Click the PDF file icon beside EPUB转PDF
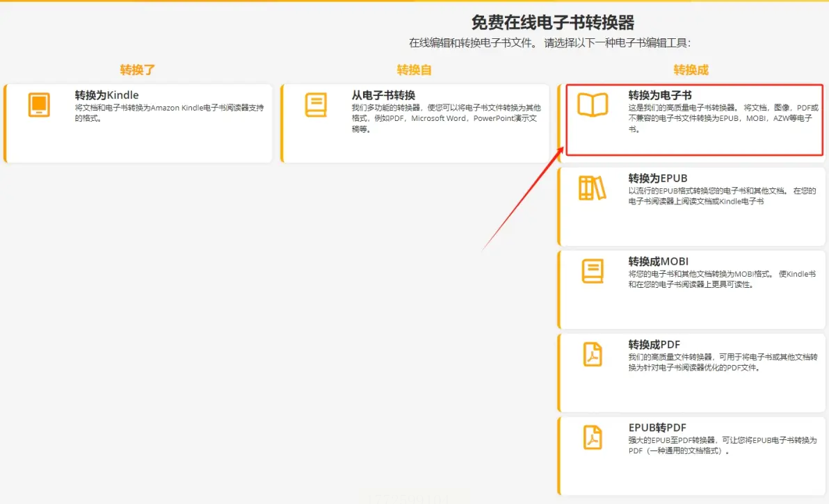The width and height of the screenshot is (829, 504). pos(593,437)
